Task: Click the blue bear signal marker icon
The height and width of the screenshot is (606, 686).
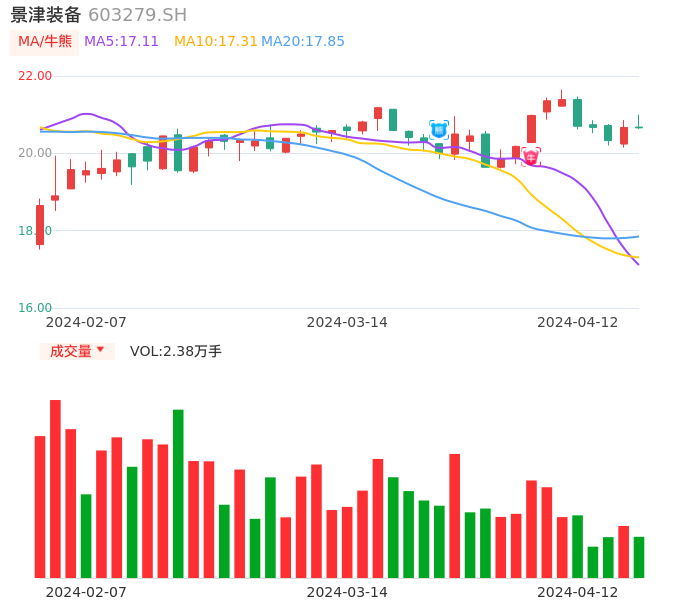Action: click(x=439, y=130)
